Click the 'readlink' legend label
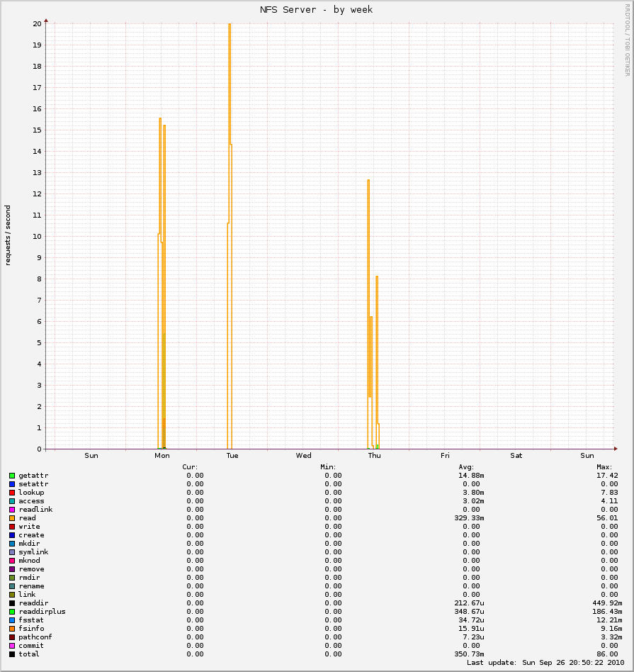Viewport: 634px width, 672px height. [x=35, y=510]
